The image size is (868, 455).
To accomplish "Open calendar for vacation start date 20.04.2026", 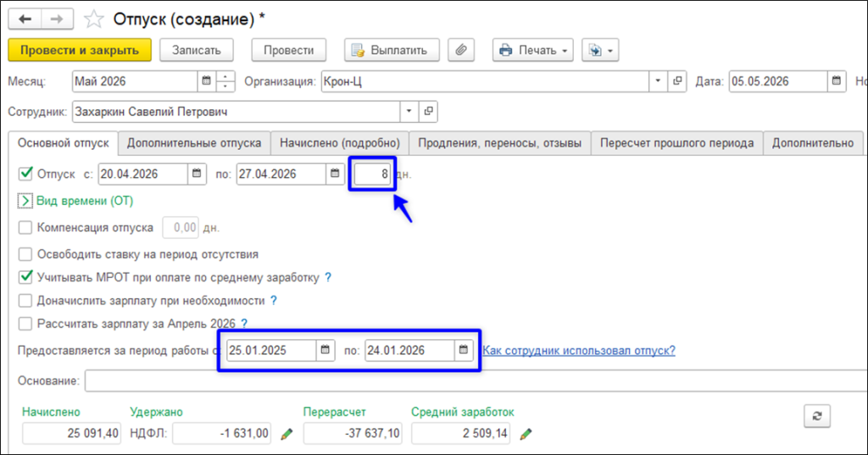I will click(x=197, y=174).
